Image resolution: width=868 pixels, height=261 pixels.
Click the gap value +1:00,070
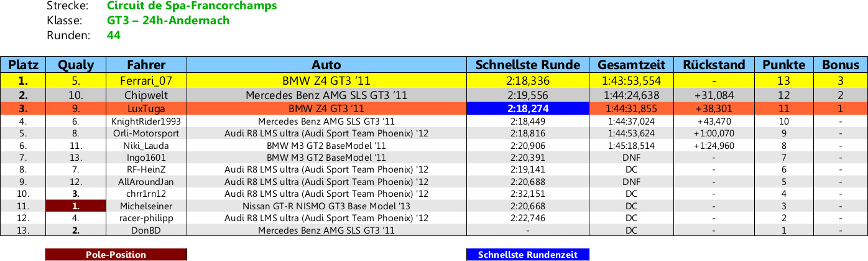tap(714, 133)
